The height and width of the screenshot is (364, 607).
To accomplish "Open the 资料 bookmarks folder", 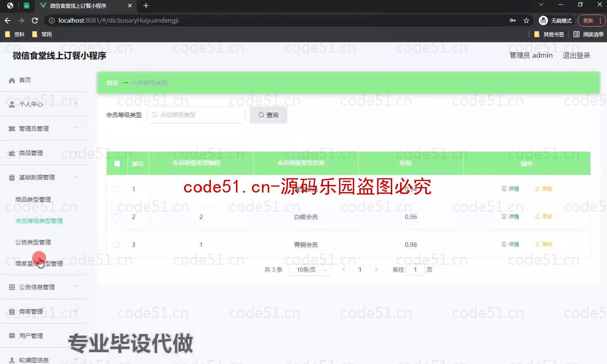I will coord(15,34).
